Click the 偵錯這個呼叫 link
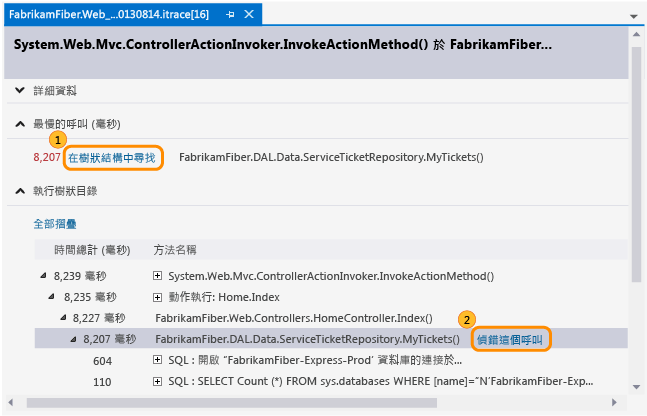This screenshot has height=416, width=647. (x=510, y=340)
